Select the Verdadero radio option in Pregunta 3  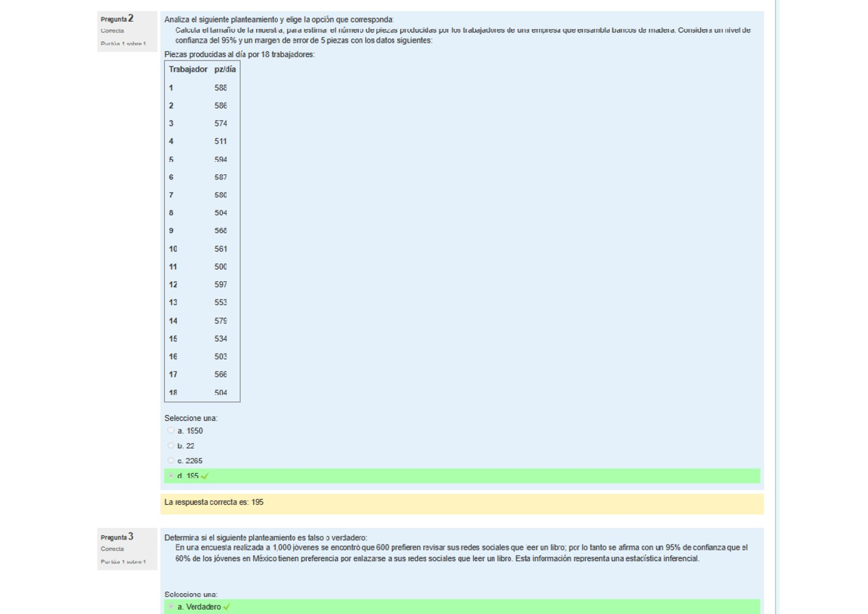coord(171,607)
